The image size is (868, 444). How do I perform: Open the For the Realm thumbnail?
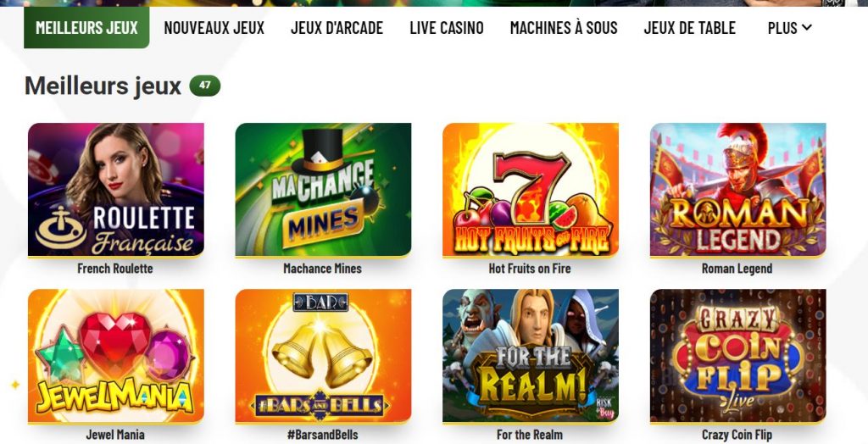[531, 356]
